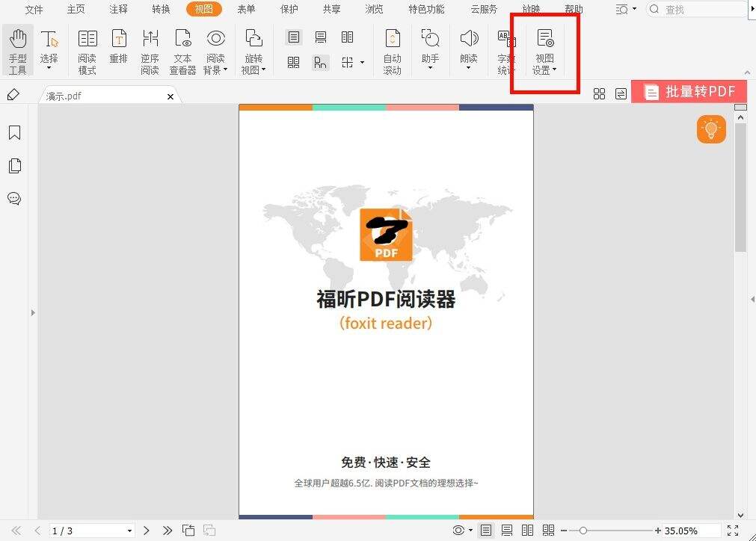Click the 批量转PDF button
Viewport: 756px width, 541px height.
point(689,90)
